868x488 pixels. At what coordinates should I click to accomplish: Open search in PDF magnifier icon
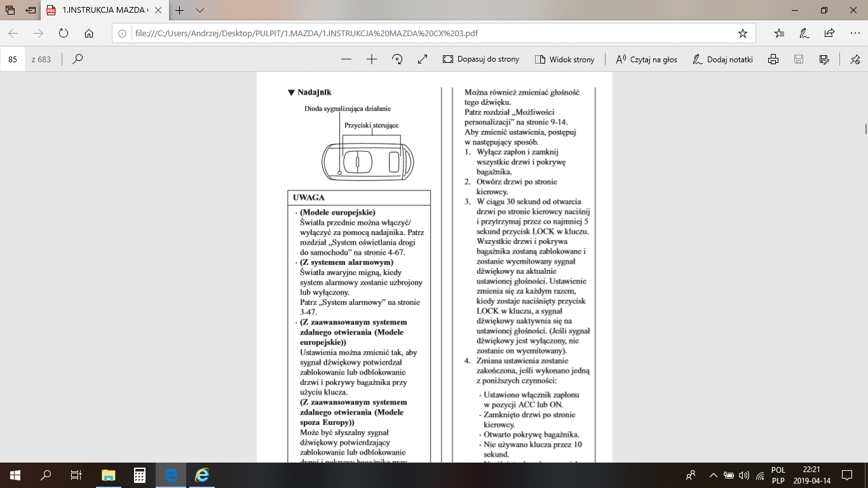pyautogui.click(x=78, y=59)
